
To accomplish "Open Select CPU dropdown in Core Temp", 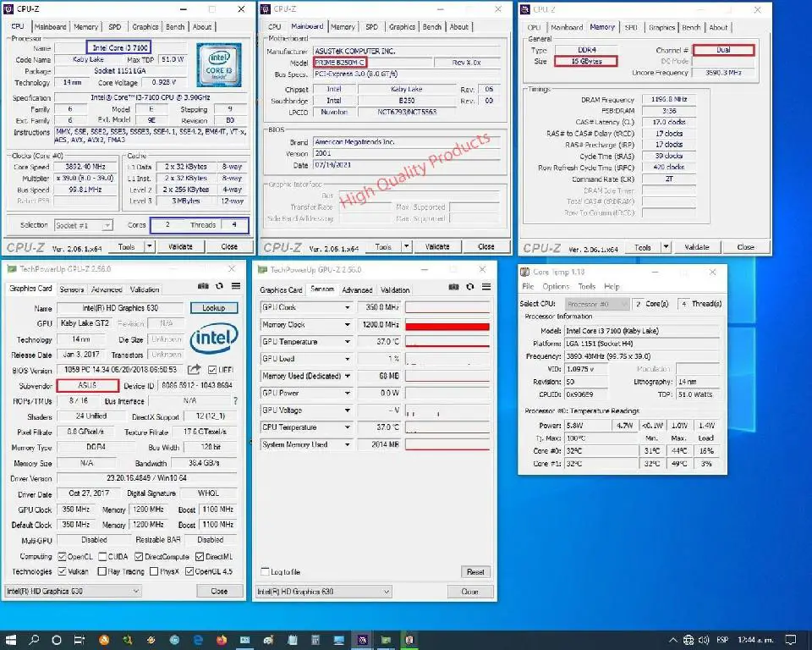I will coord(598,304).
